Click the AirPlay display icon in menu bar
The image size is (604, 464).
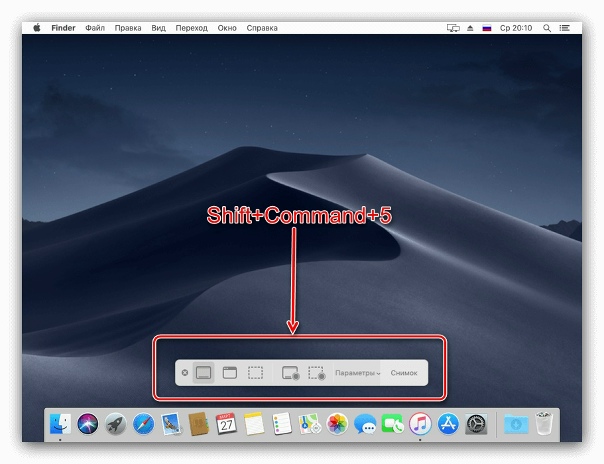click(453, 28)
